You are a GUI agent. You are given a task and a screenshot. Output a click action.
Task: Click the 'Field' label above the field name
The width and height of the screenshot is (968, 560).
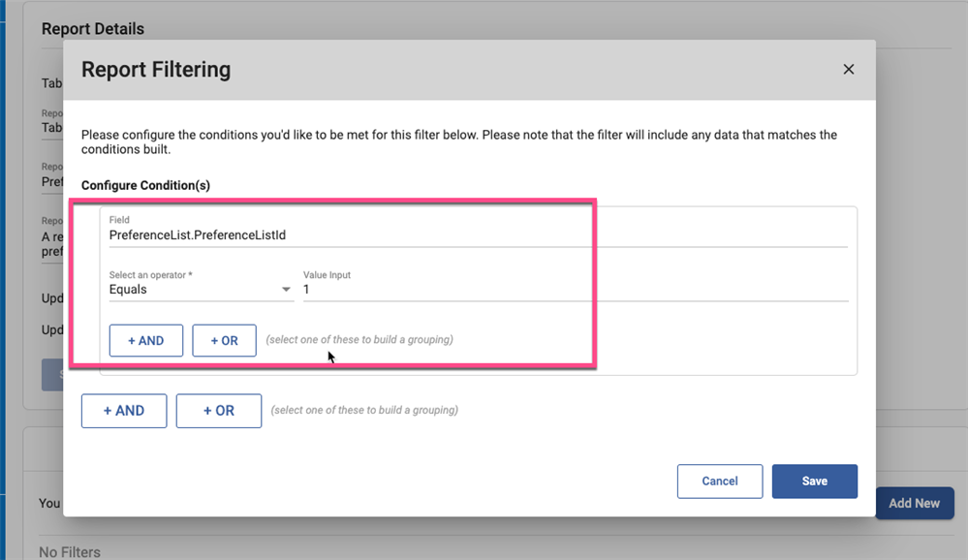(119, 221)
